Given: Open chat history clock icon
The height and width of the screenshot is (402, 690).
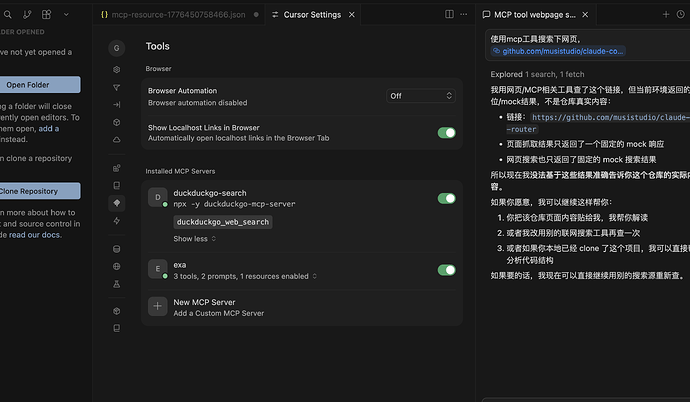Looking at the screenshot, I should 680,15.
